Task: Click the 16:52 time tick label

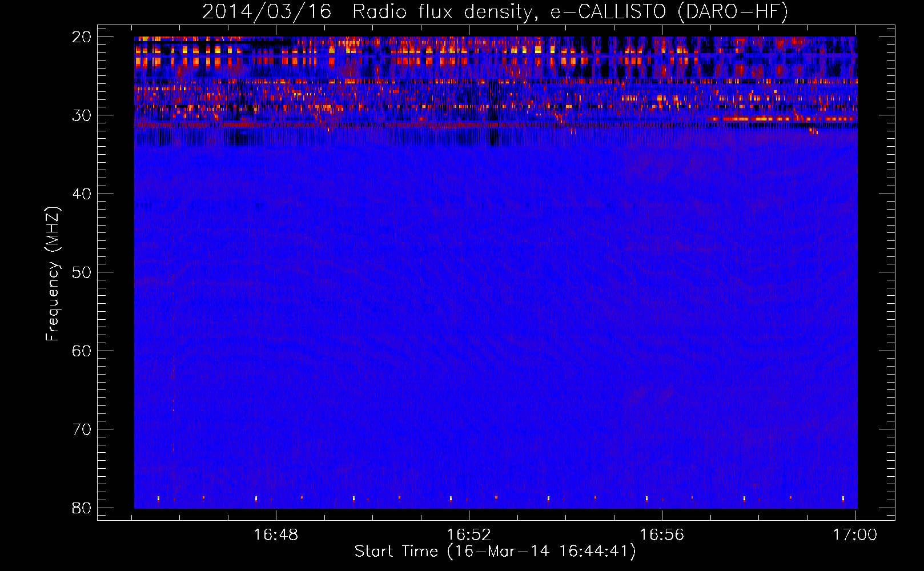Action: point(469,535)
